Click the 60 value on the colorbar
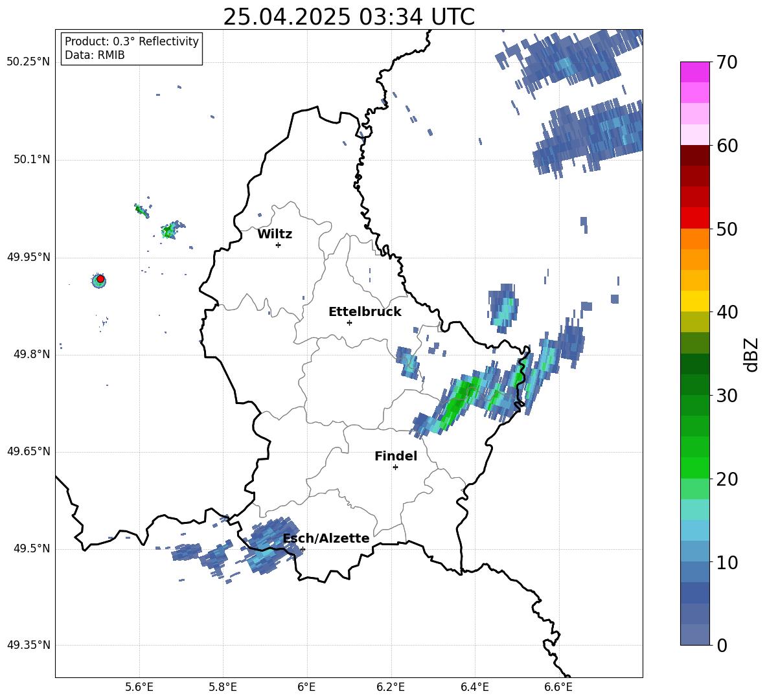This screenshot has width=767, height=700. click(x=727, y=146)
